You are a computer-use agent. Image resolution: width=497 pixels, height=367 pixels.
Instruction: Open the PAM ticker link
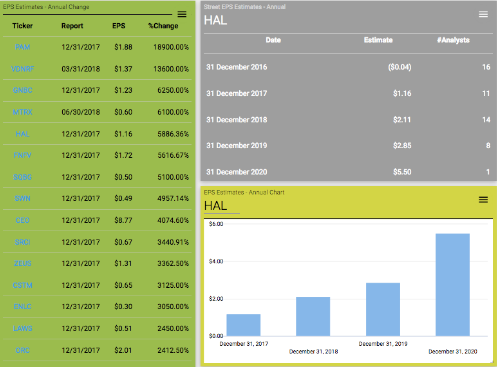(x=23, y=47)
